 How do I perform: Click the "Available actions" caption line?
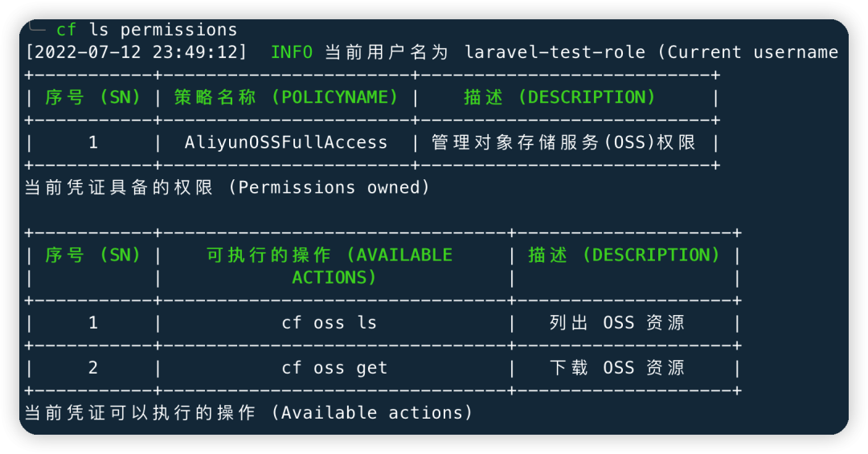tap(248, 413)
